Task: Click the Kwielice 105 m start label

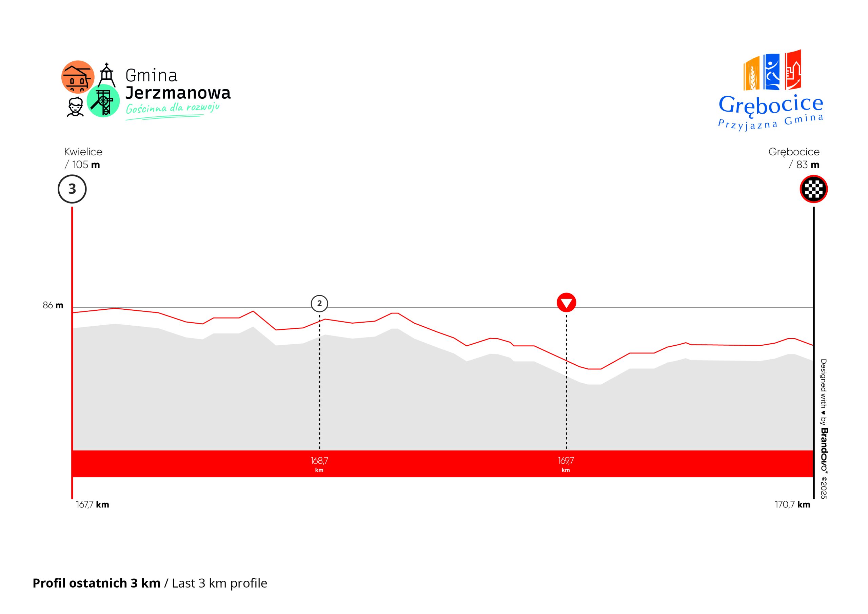Action: 83,158
